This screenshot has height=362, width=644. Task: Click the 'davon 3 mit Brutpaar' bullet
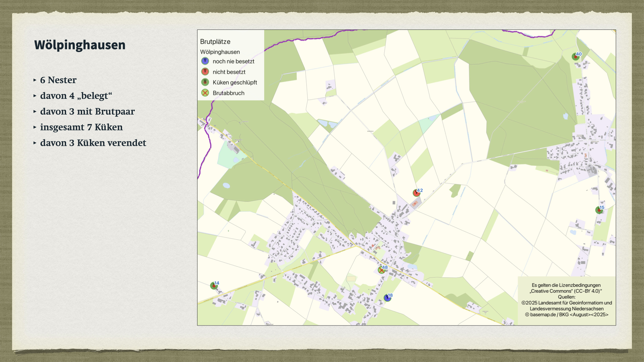coord(87,112)
